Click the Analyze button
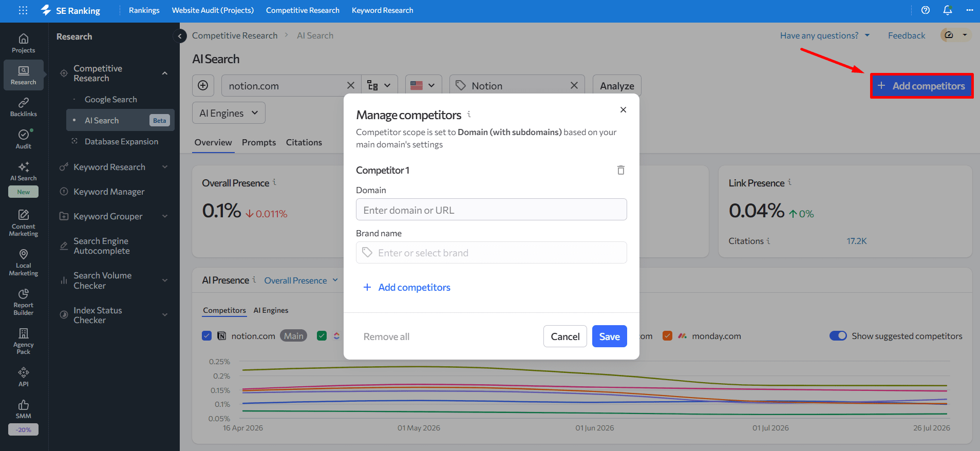 (x=617, y=85)
